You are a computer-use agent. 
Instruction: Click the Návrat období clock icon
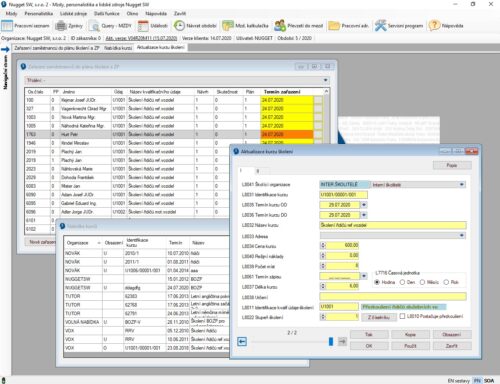coord(179,26)
